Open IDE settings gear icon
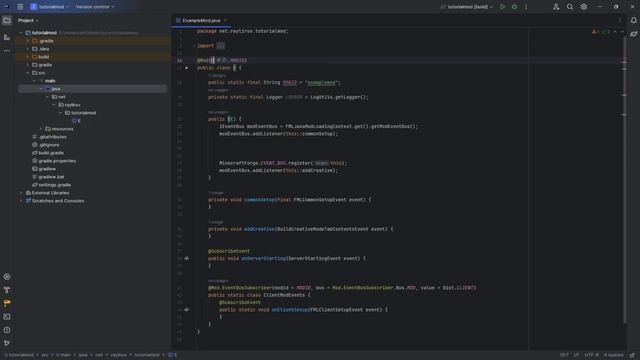This screenshot has height=360, width=640. pyautogui.click(x=584, y=7)
